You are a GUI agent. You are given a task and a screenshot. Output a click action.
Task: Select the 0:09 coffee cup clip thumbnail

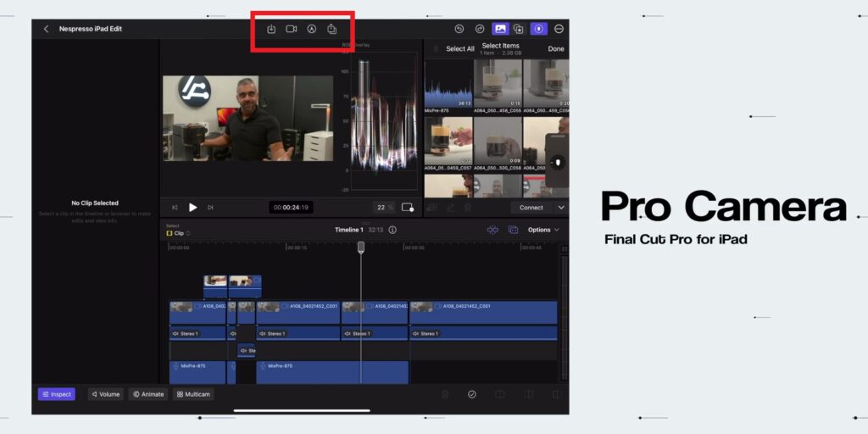[498, 141]
